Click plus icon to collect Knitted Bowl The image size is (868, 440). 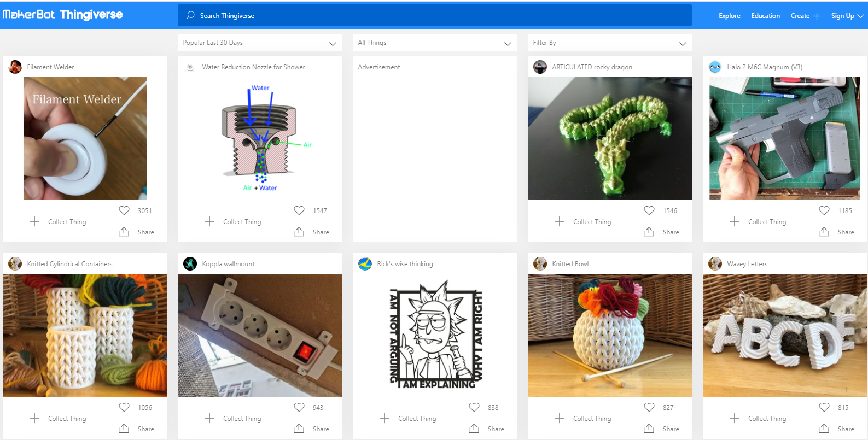(560, 418)
